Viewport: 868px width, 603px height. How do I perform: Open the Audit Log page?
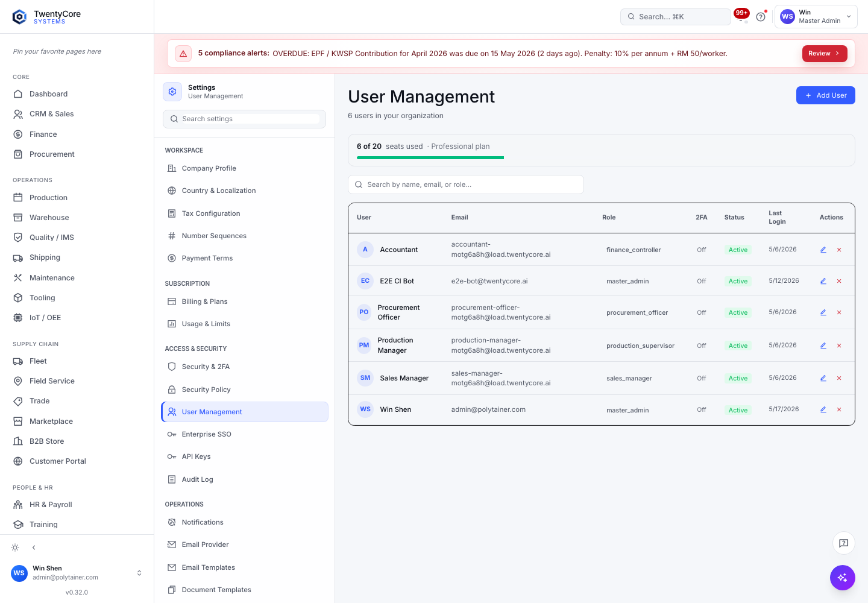coord(245,479)
